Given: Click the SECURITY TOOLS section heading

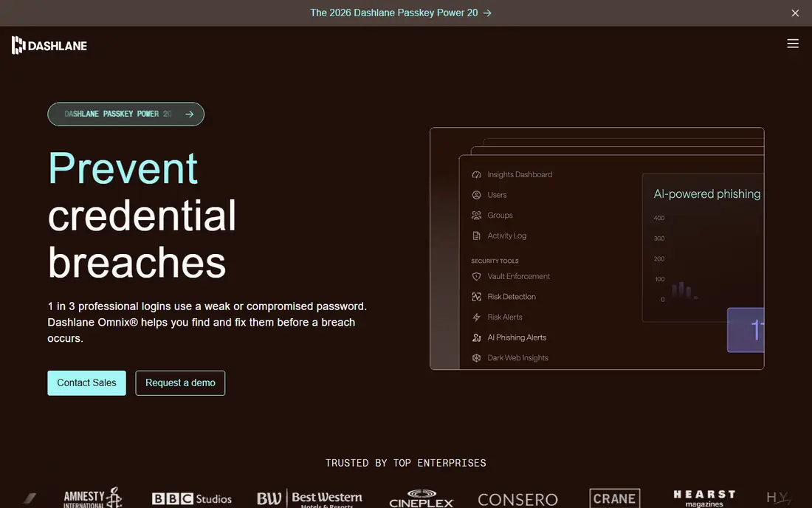Looking at the screenshot, I should click(495, 261).
